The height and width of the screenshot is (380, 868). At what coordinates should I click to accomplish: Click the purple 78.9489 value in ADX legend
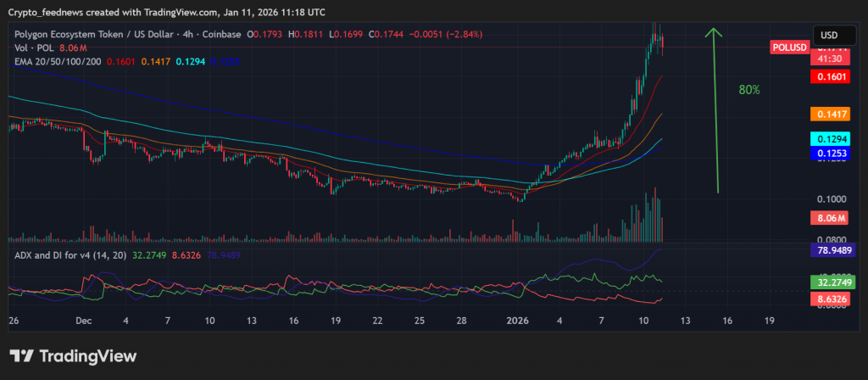224,255
